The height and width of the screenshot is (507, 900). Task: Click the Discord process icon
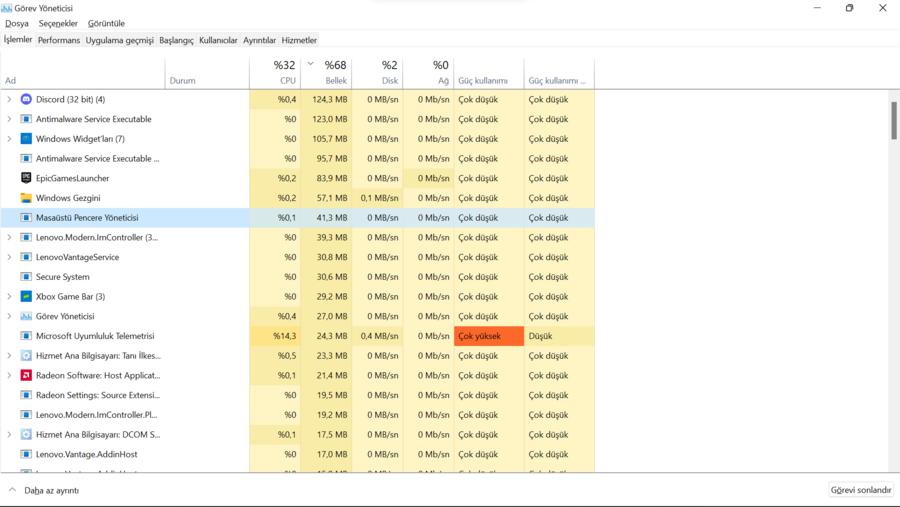(x=26, y=99)
